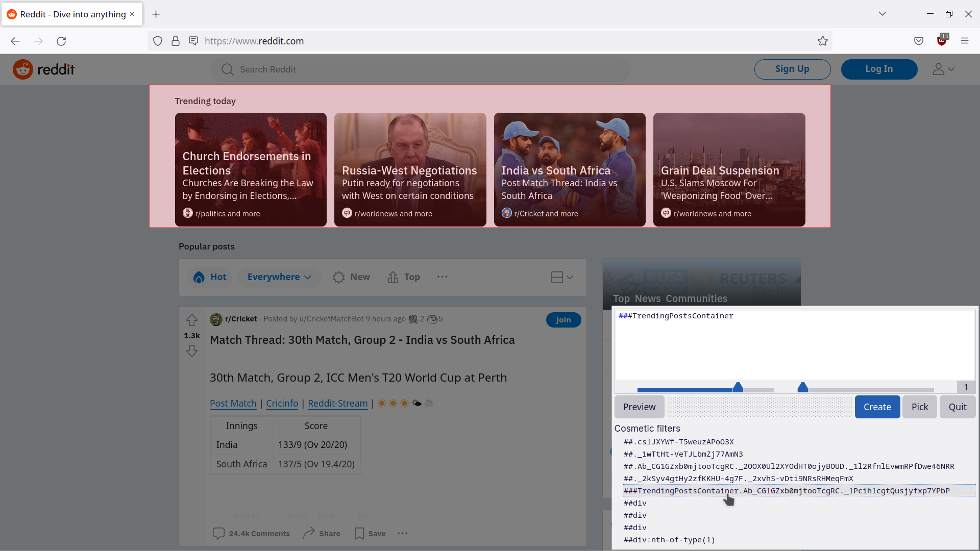This screenshot has height=551, width=980.
Task: Downvote the India vs South Africa match thread
Action: click(192, 351)
